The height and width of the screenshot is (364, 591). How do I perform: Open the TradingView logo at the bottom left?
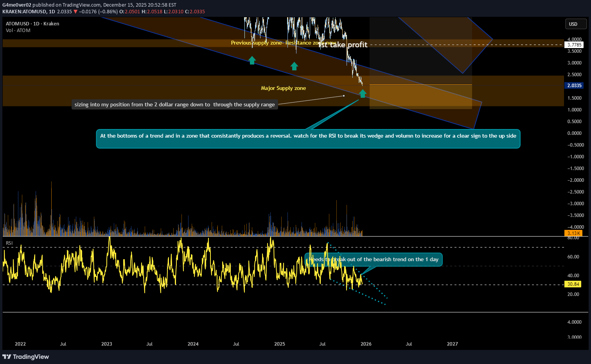26,357
